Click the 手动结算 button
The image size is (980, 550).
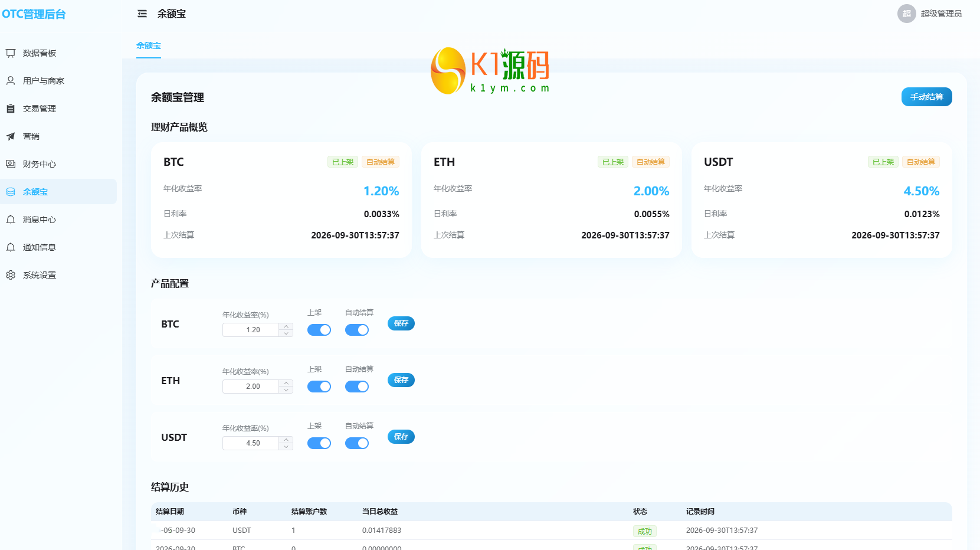click(x=926, y=97)
